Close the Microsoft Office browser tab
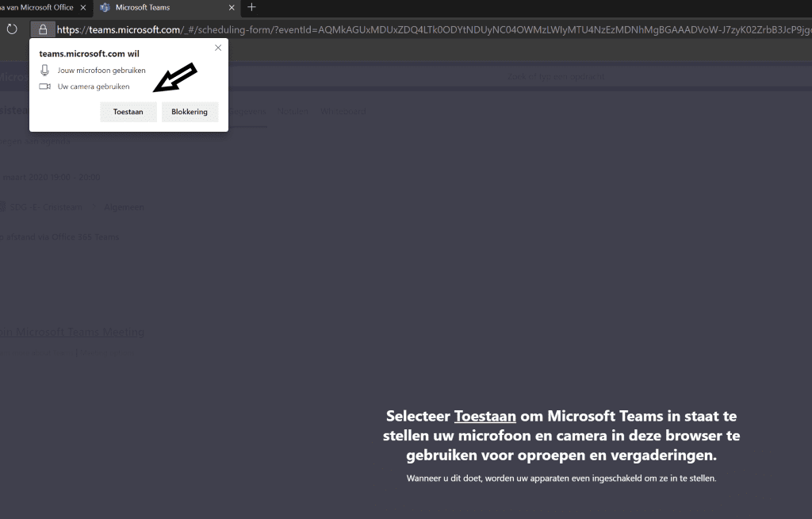Screen dimensions: 812x519 (x=82, y=7)
